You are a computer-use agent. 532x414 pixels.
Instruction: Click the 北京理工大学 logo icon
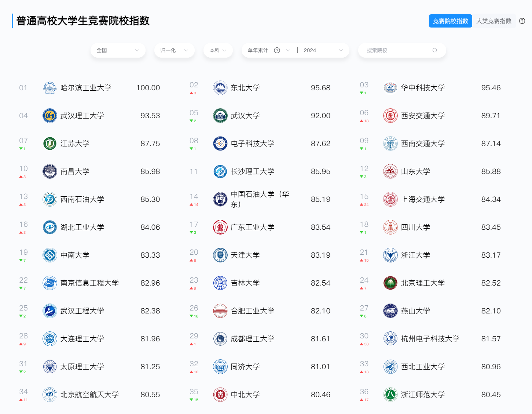click(x=390, y=283)
